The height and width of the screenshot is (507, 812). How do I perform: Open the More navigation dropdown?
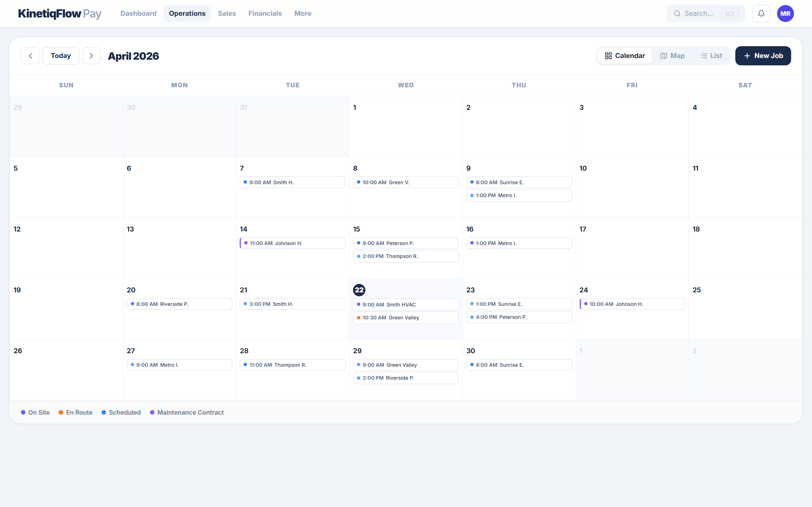click(x=302, y=14)
